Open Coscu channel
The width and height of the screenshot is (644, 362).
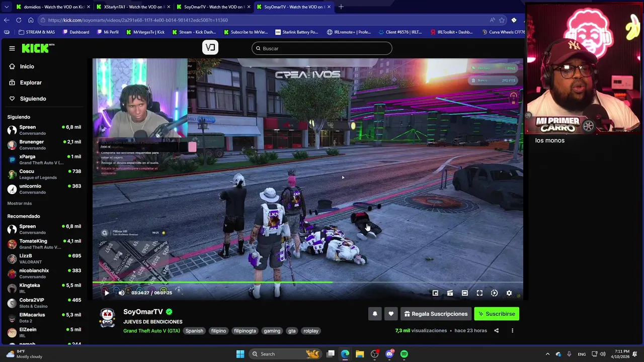click(44, 174)
